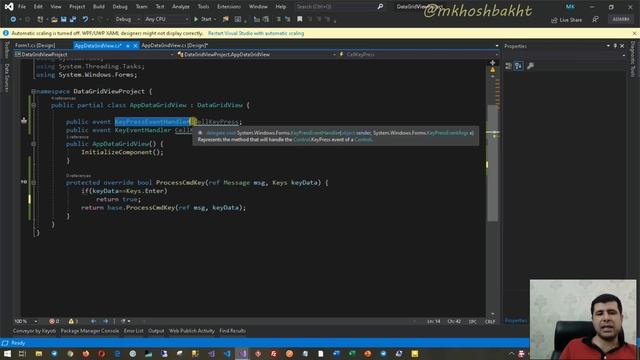
Task: Open the Properties panel window position dropdown
Action: tap(608, 46)
